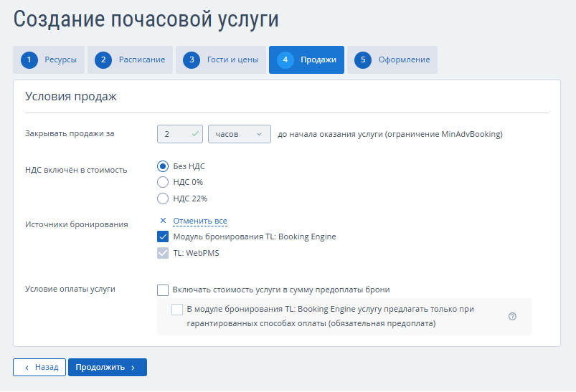Open the help question mark icon
This screenshot has width=576, height=392.
[x=512, y=316]
